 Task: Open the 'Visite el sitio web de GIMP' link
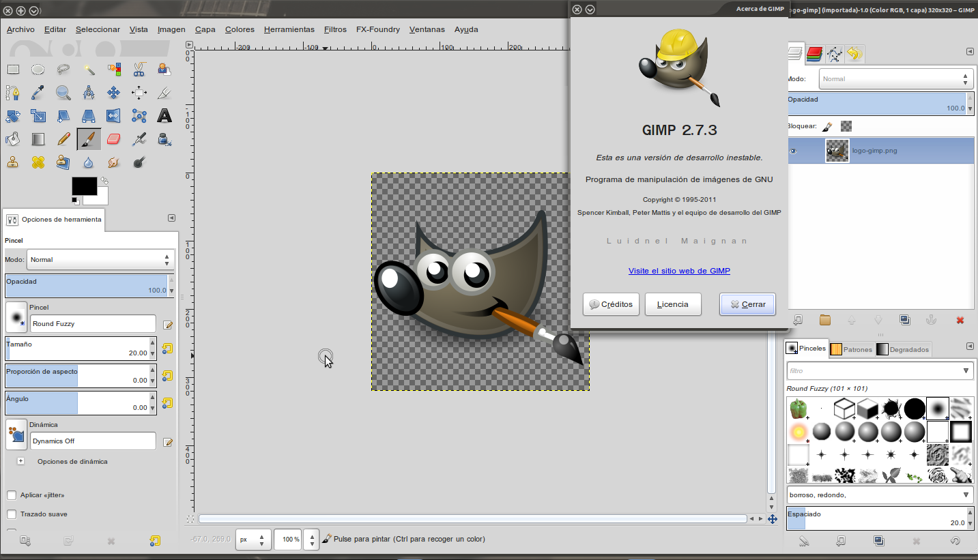(x=679, y=271)
